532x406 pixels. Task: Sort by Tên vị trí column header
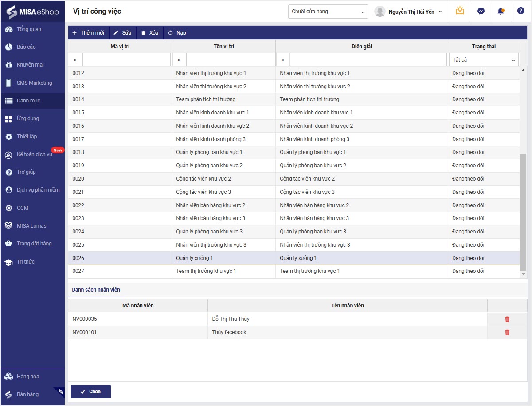(224, 47)
